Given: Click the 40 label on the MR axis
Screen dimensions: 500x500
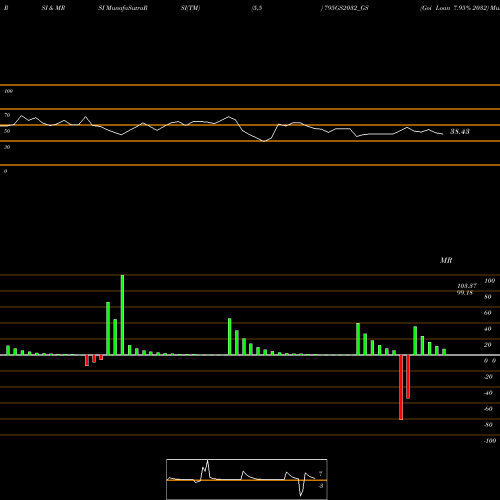Looking at the screenshot, I should coord(488,329).
